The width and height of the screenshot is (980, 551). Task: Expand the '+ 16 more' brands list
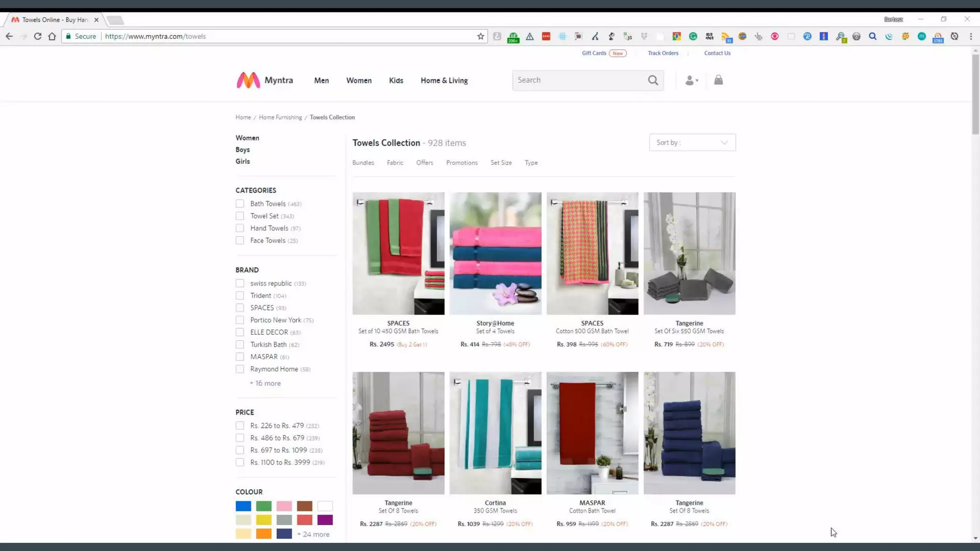(x=265, y=383)
